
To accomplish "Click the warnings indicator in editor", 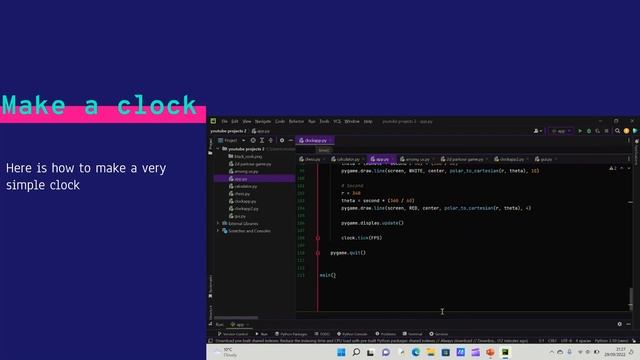I will [613, 168].
